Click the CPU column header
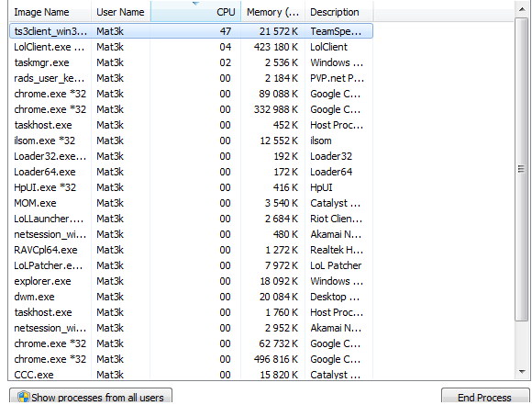 (195, 12)
